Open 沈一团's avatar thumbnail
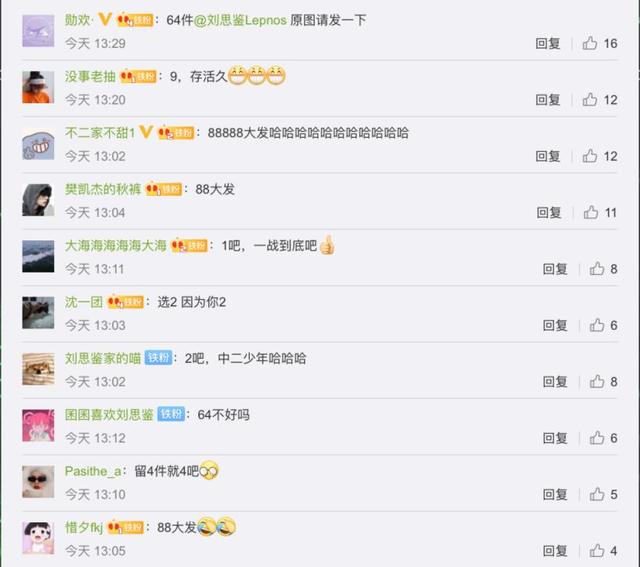The height and width of the screenshot is (567, 640). coord(38,313)
